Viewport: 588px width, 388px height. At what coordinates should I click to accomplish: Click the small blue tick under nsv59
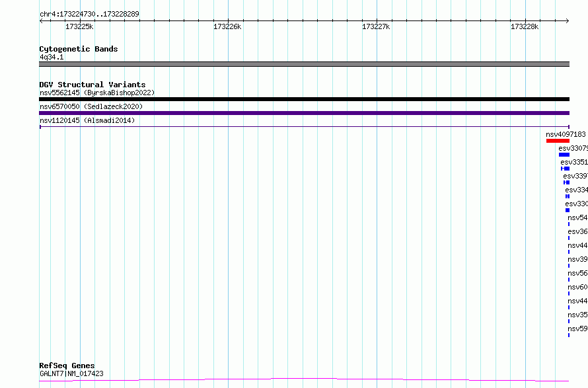(568, 335)
